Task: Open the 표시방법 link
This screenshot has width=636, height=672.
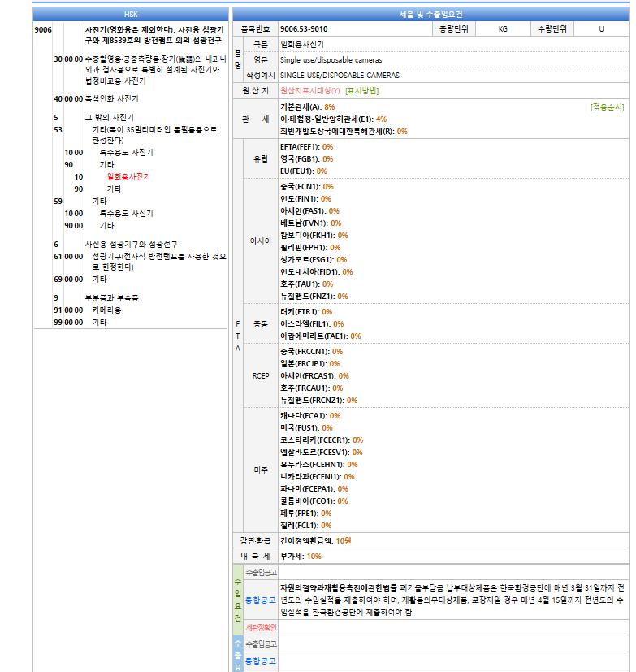Action: tap(361, 90)
